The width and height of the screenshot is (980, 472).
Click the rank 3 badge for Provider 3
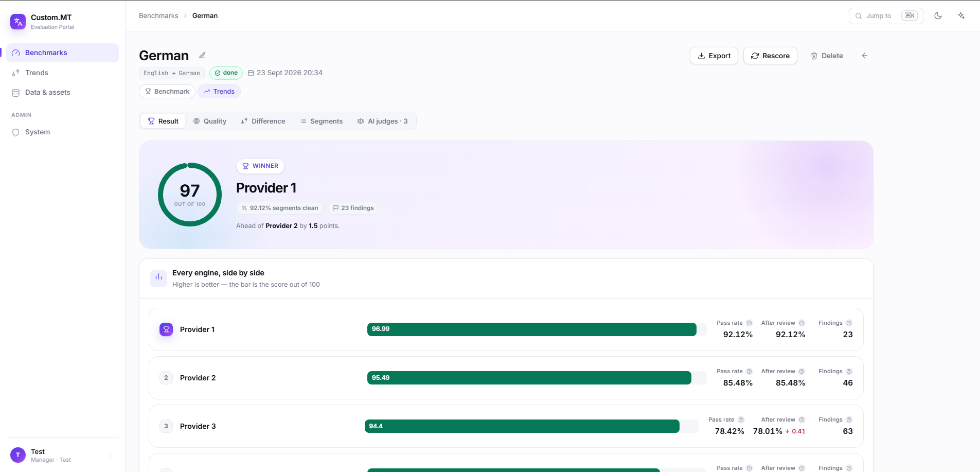[x=166, y=426]
